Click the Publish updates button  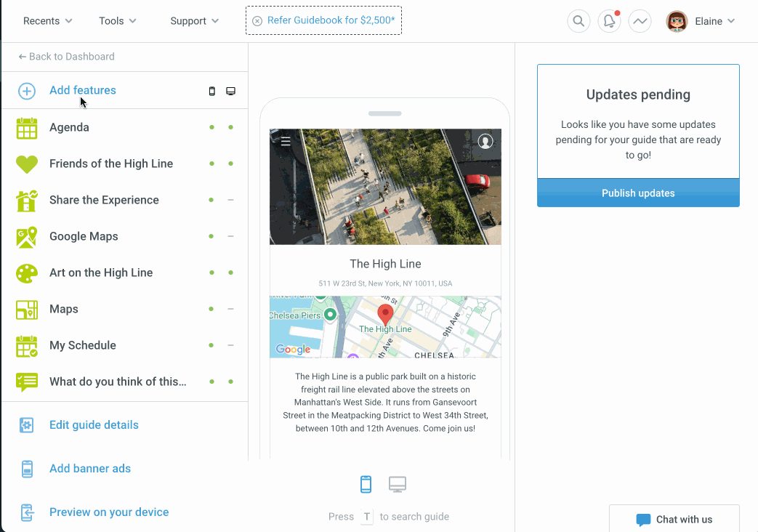(638, 193)
